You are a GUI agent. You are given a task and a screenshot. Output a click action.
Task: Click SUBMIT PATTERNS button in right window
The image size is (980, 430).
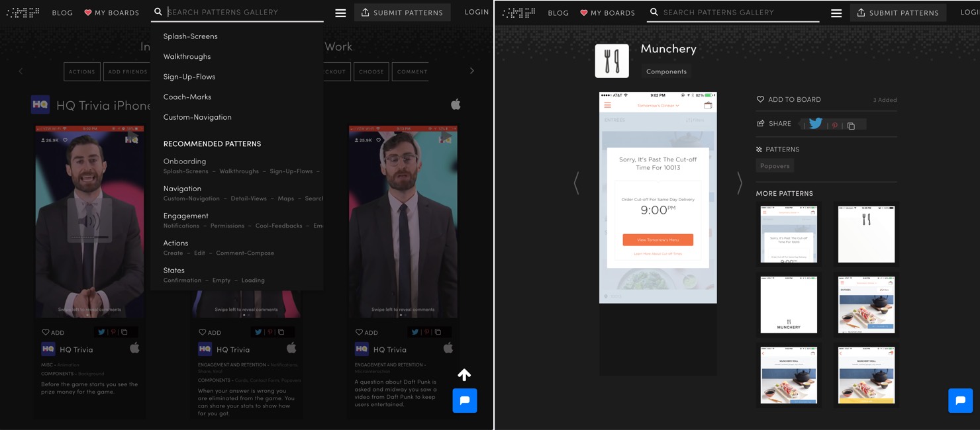coord(897,13)
